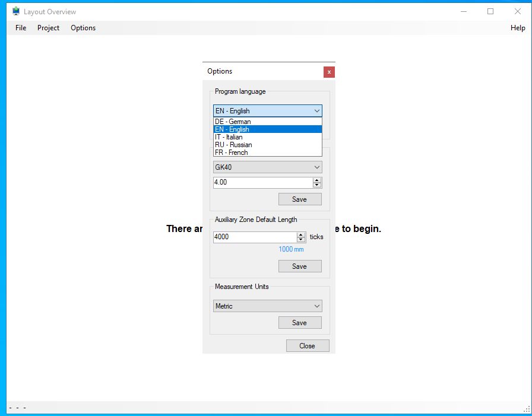This screenshot has height=416, width=532.
Task: Click inside the 4000 ticks input field
Action: point(249,237)
